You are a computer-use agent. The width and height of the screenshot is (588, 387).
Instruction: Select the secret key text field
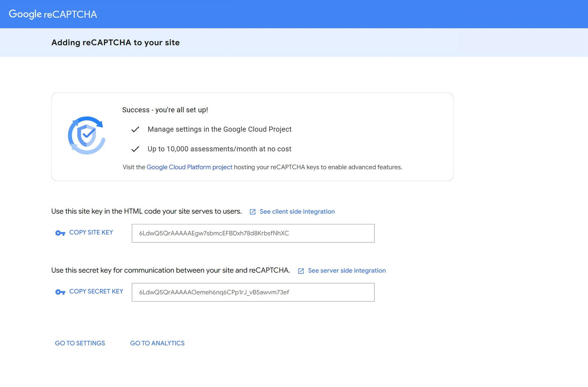point(253,292)
